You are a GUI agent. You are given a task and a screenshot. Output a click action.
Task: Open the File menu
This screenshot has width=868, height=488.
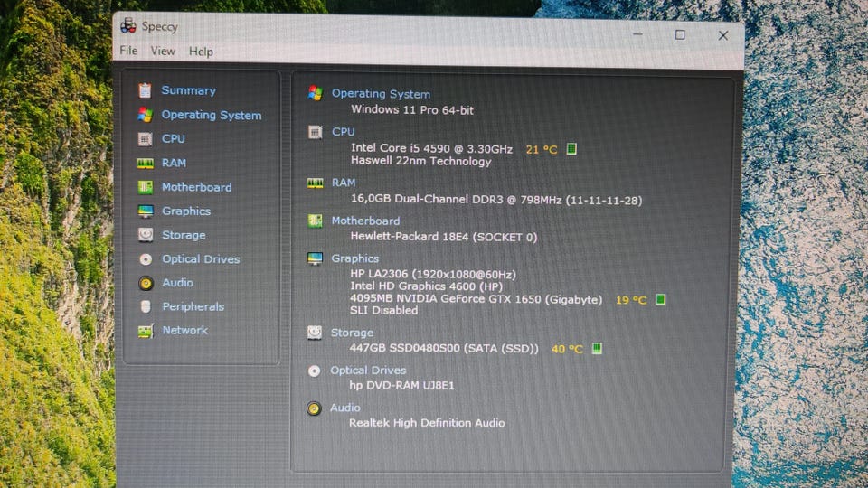pyautogui.click(x=128, y=51)
